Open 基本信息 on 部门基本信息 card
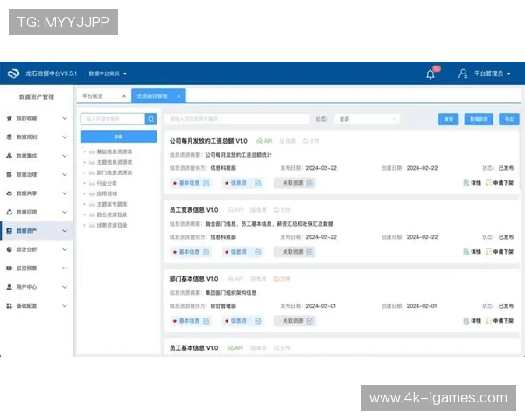 coord(191,321)
